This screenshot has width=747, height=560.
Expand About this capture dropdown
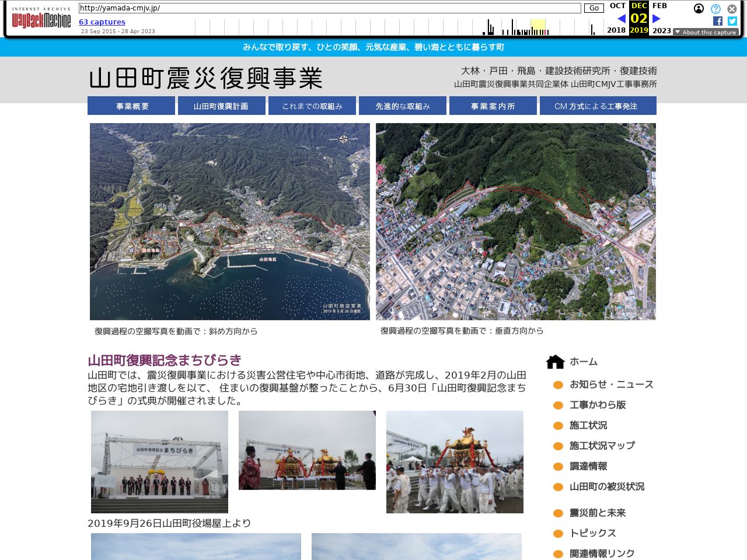[x=706, y=32]
